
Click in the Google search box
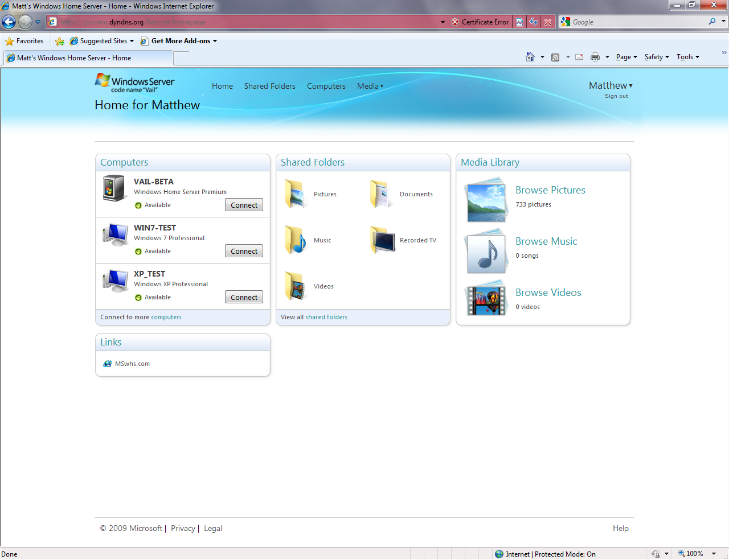pos(638,22)
